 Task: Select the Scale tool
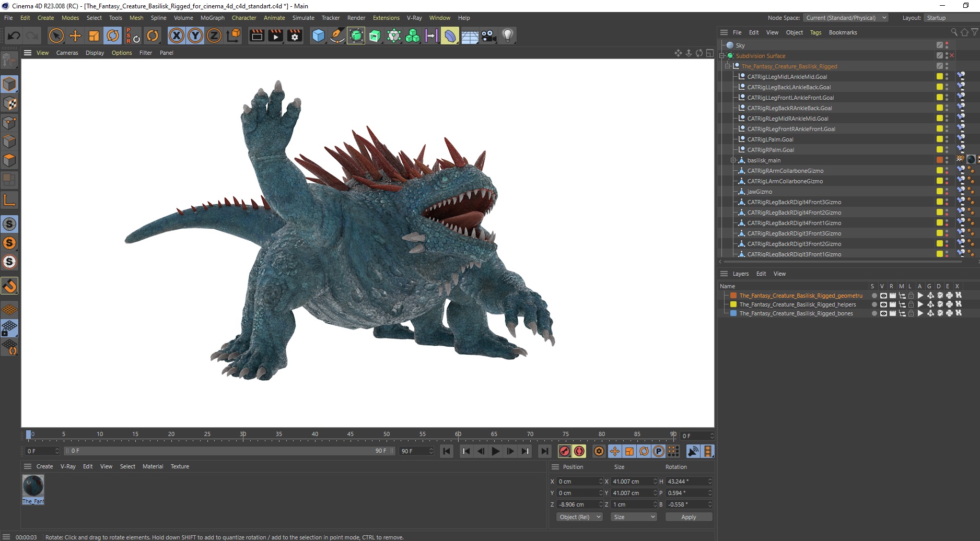pyautogui.click(x=94, y=36)
